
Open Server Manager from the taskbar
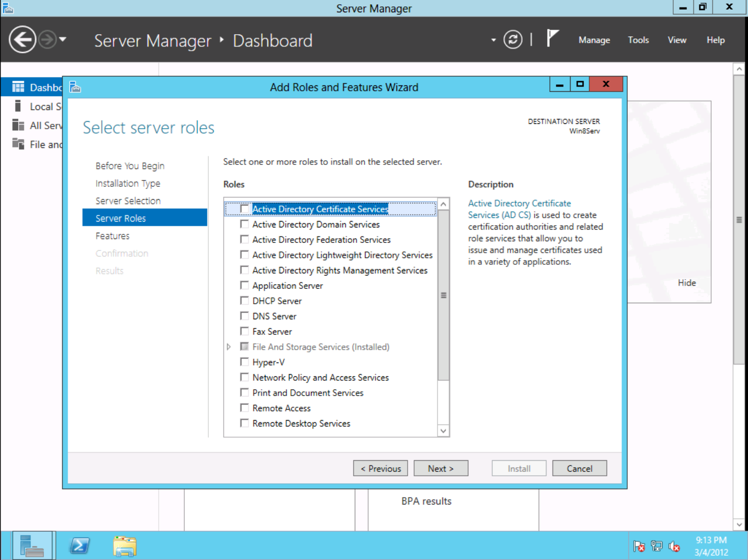(33, 546)
